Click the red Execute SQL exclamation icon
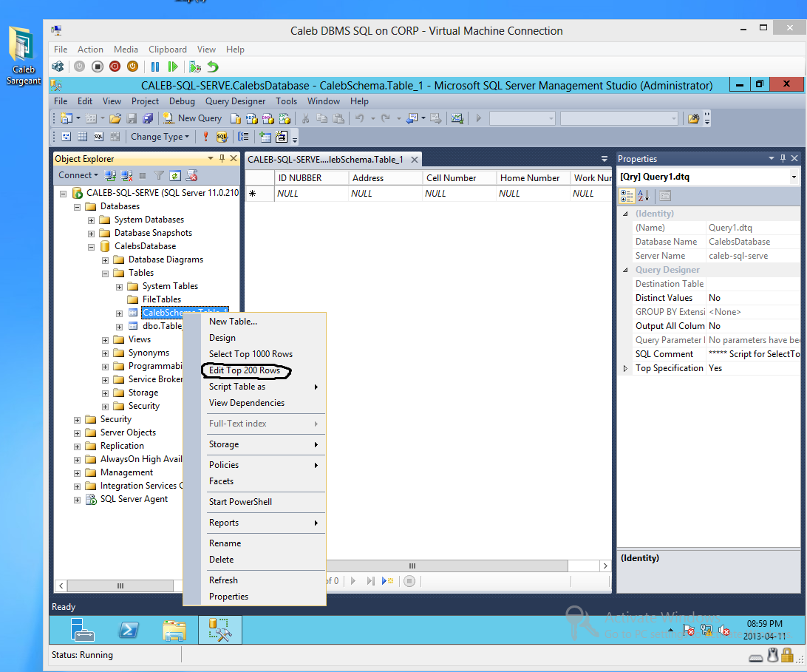 205,137
